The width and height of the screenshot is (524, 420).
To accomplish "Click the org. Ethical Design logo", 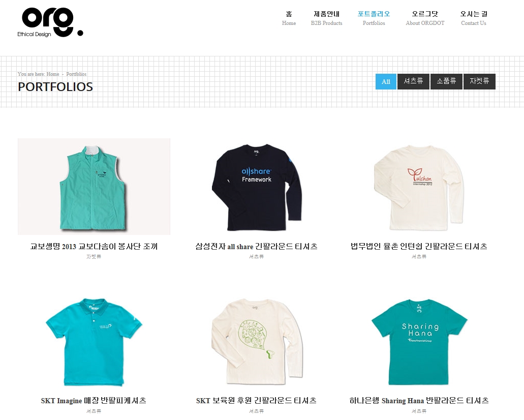I will pyautogui.click(x=50, y=22).
